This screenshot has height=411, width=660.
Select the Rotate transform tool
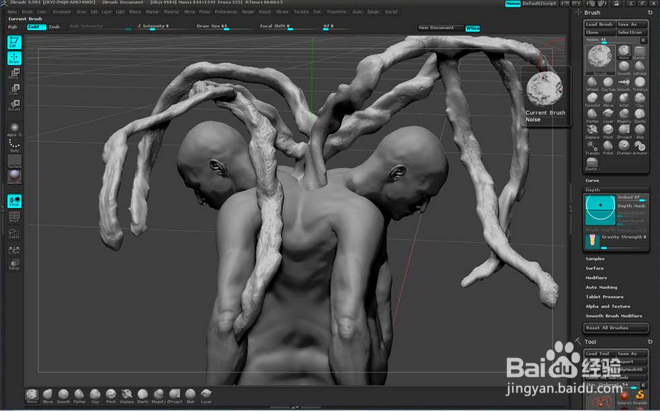point(14,105)
